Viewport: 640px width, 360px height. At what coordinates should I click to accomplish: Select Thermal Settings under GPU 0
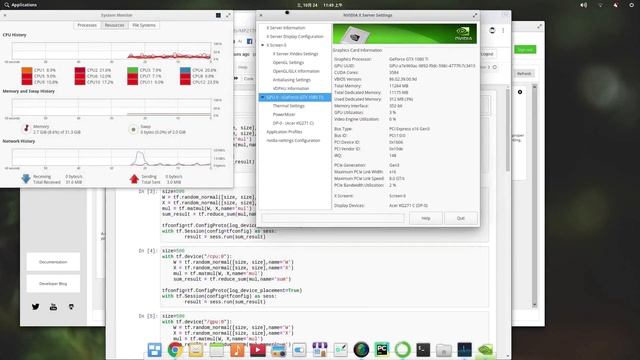tap(289, 106)
